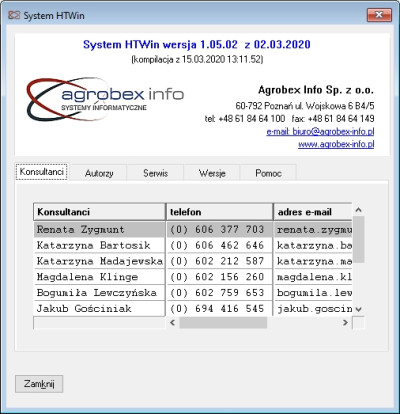The width and height of the screenshot is (400, 414).
Task: Click the scroll down arrow in the table
Action: [x=358, y=309]
